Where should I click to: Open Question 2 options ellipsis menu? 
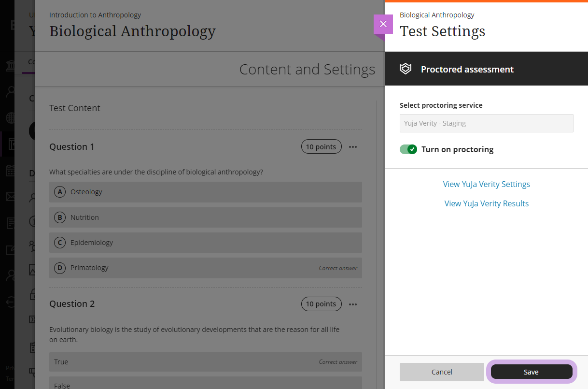353,304
